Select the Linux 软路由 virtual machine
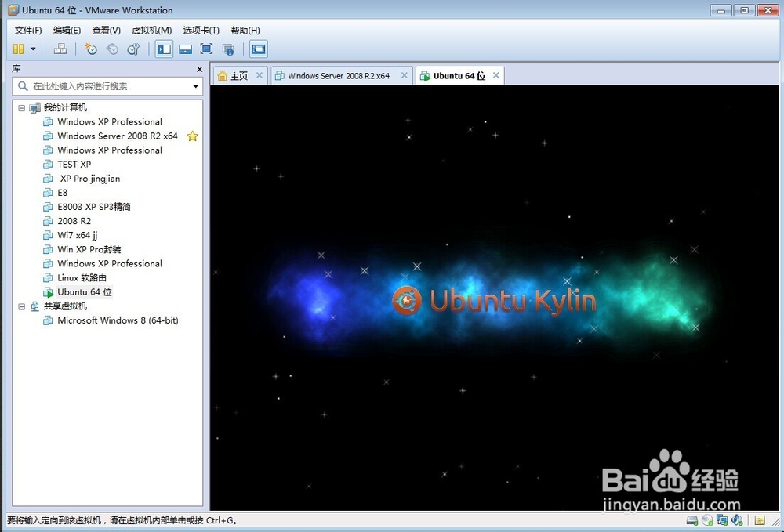Screen dimensions: 784x532 click(82, 277)
